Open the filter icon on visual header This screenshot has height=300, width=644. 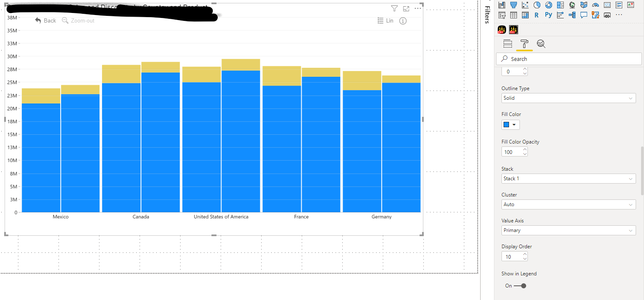(394, 8)
